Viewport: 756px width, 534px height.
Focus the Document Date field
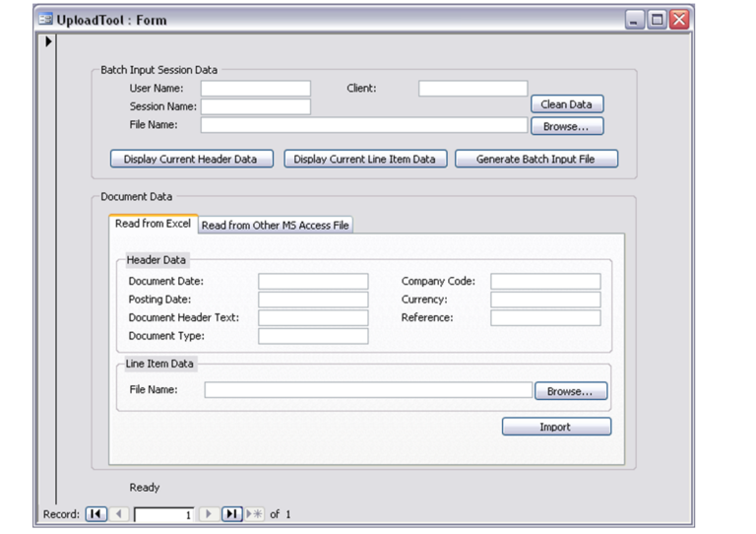point(313,281)
